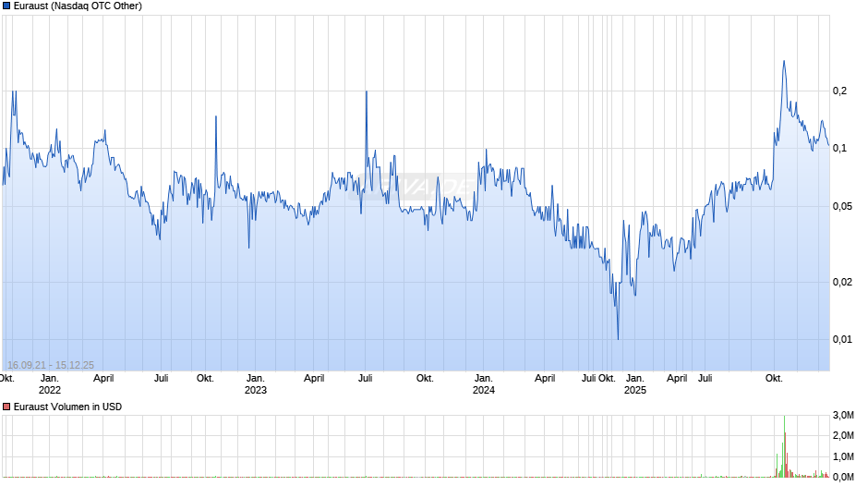Click the 'Jan. 2022' time axis label
868x486 pixels.
tap(49, 384)
